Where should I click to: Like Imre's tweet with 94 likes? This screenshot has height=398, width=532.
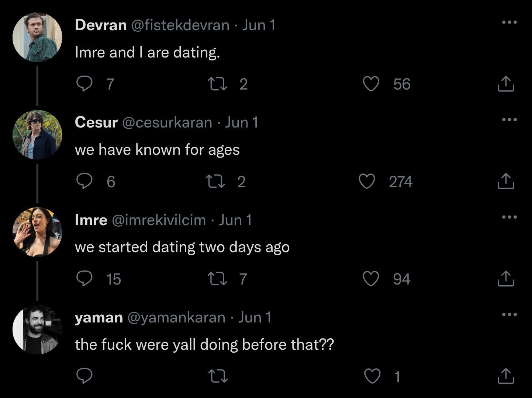371,279
